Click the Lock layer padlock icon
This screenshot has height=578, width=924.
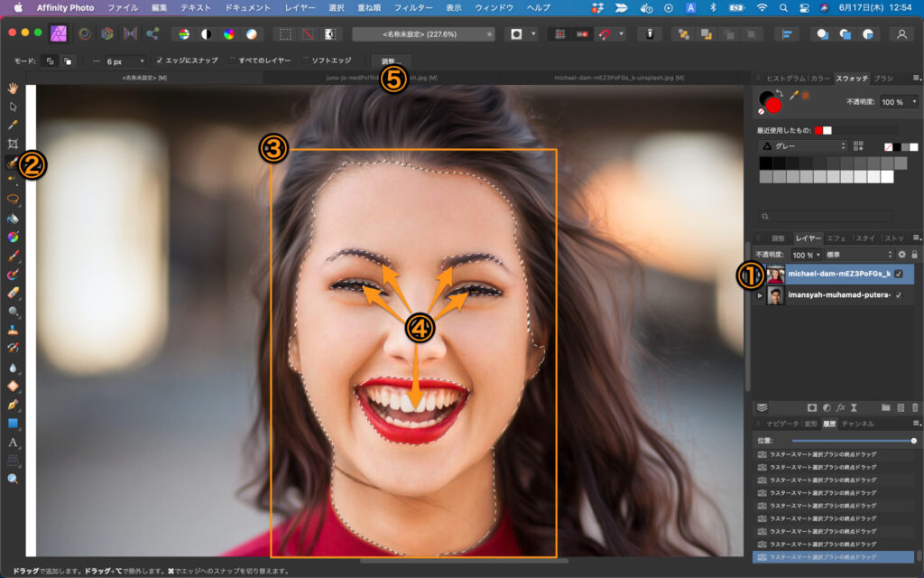[x=914, y=255]
